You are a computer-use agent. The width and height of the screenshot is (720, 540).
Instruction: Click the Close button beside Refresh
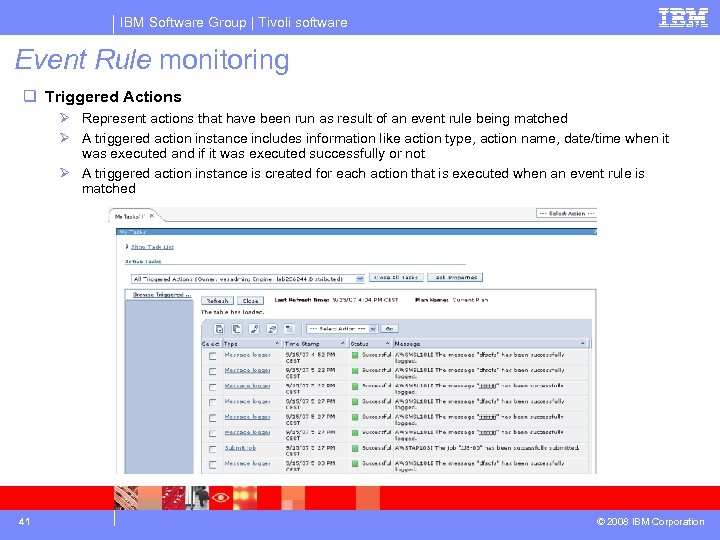250,301
